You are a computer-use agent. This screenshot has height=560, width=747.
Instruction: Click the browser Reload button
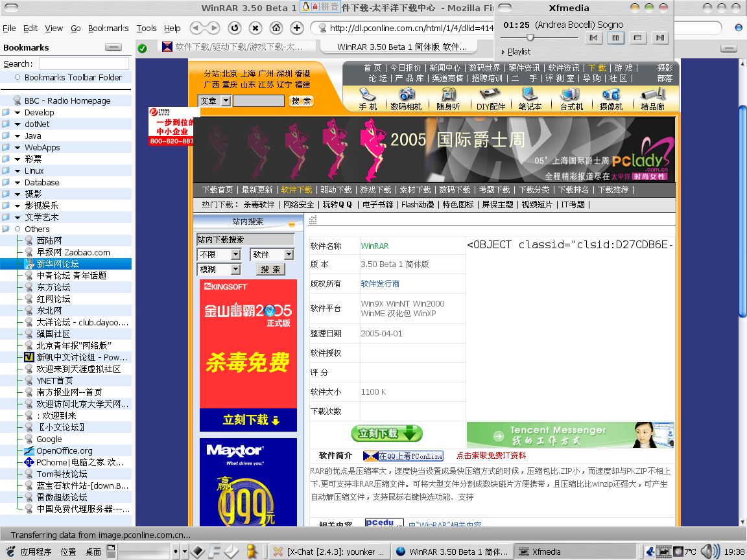tap(234, 28)
